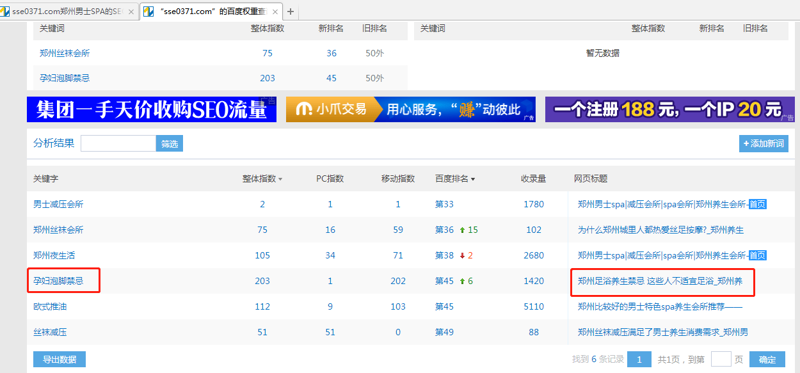Viewport: 800px width, 373px height.
Task: Click 收录量 value 5110
Action: coord(534,307)
